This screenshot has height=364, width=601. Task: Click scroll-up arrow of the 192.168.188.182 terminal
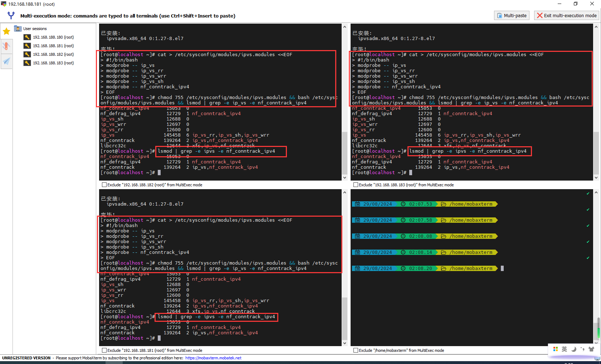click(x=345, y=27)
